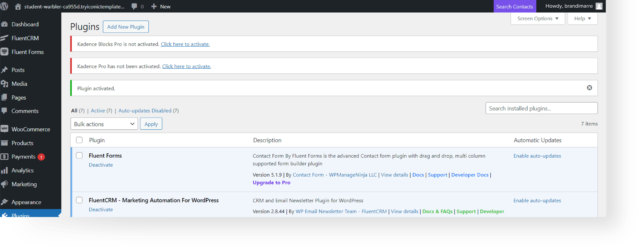Open the Bulk actions dropdown
This screenshot has height=249, width=644.
(104, 124)
